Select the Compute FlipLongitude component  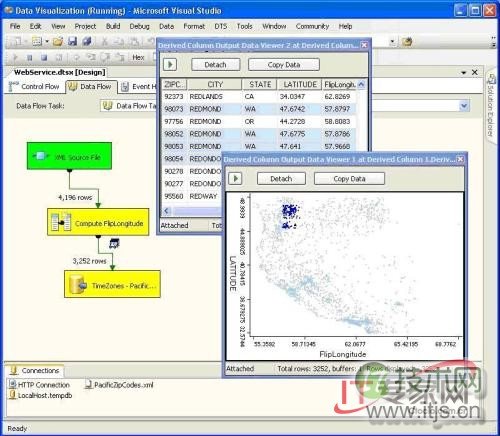(98, 222)
